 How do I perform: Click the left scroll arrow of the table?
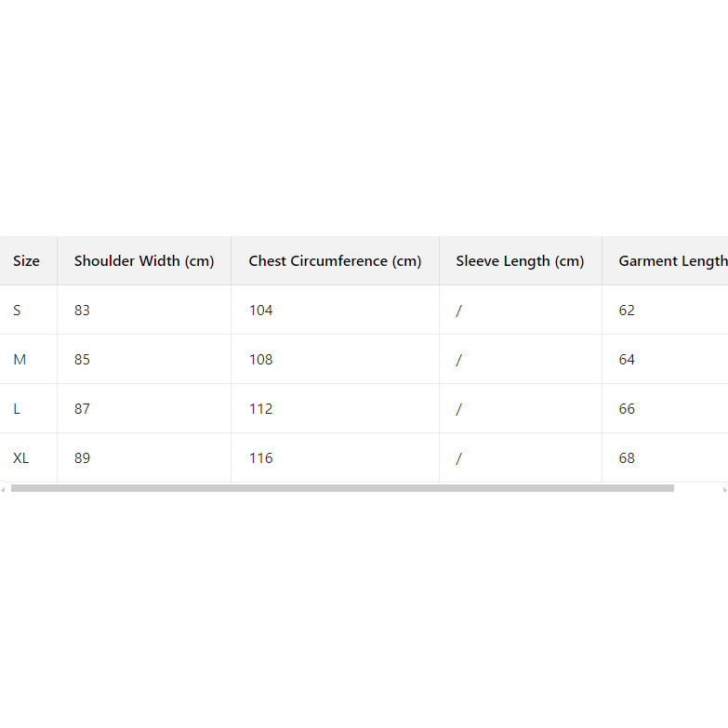(x=3, y=489)
